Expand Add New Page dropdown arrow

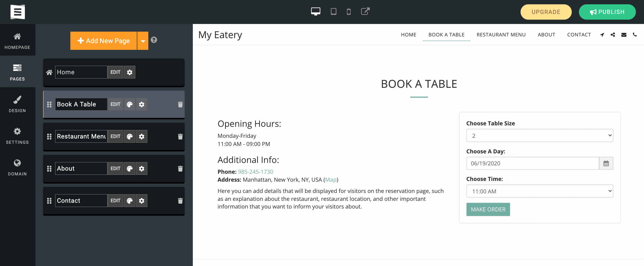143,40
